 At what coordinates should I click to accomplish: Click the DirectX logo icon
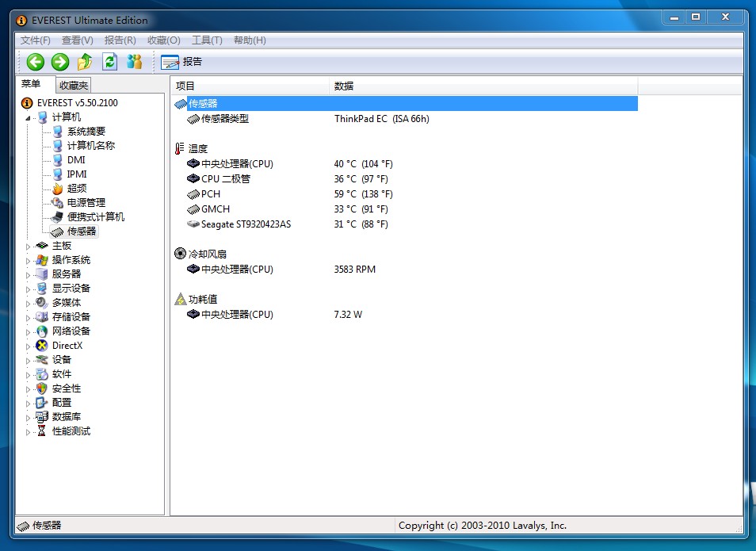(x=42, y=346)
